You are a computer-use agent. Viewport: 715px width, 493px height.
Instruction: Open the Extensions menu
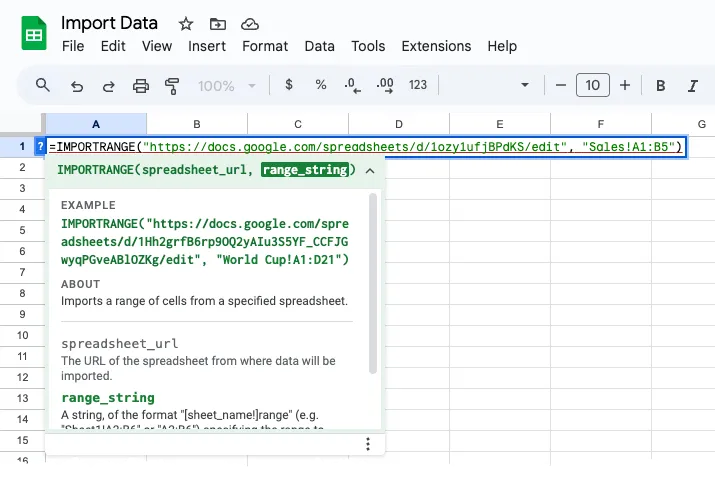435,46
